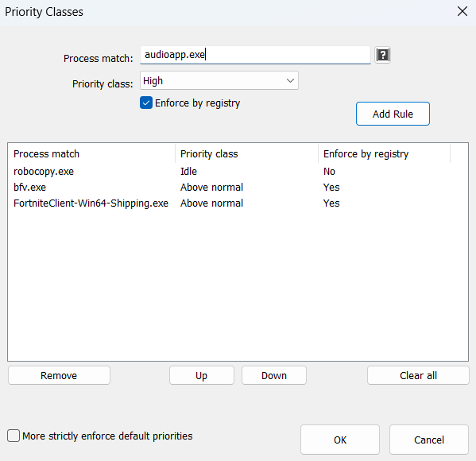Sort by Priority class column header
476x461 pixels.
point(246,153)
